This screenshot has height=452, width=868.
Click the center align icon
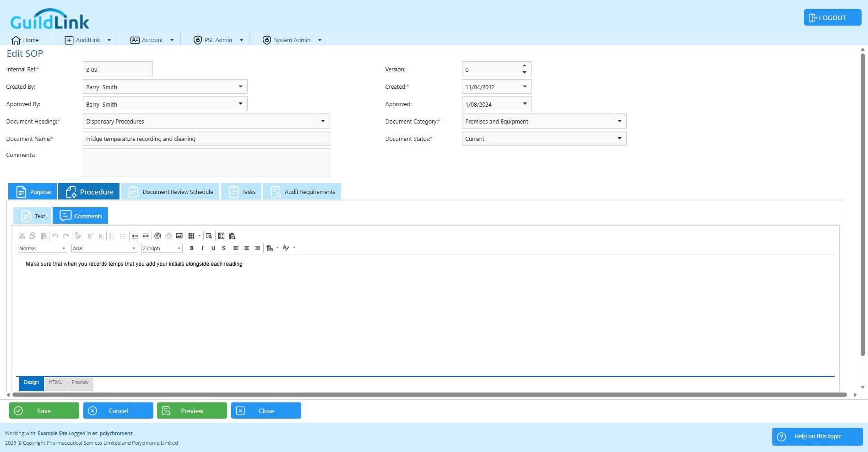click(x=247, y=248)
